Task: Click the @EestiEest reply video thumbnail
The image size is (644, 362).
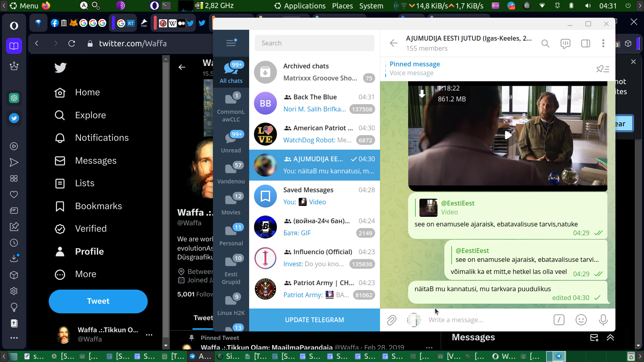Action: [x=428, y=208]
